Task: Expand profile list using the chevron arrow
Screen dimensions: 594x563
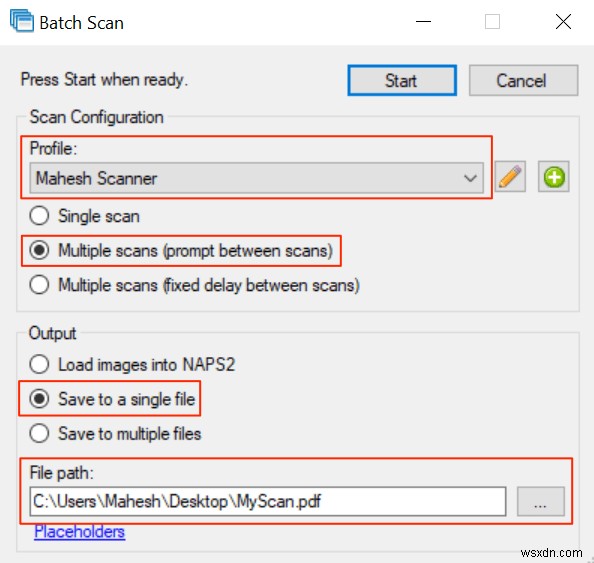Action: (x=470, y=178)
